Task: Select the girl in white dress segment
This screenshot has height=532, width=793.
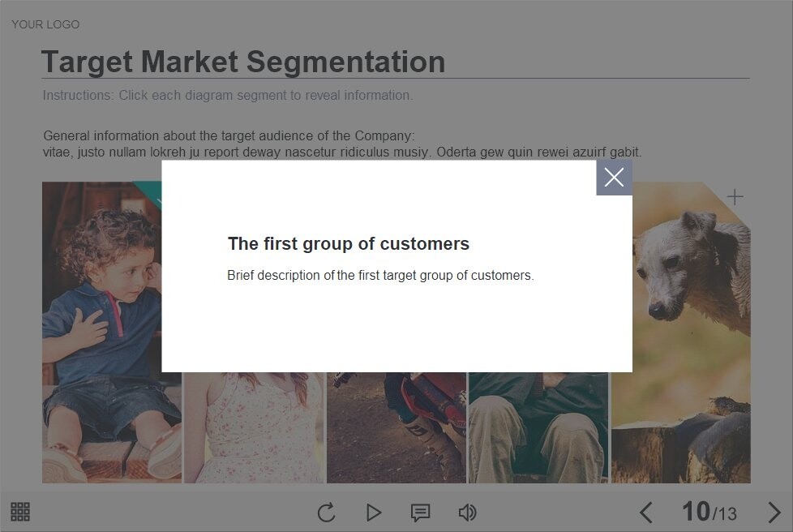Action: tap(254, 422)
